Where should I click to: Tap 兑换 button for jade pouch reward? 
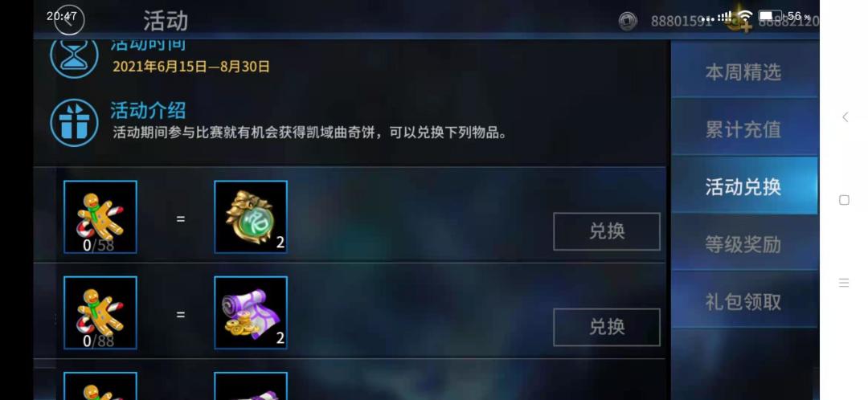coord(607,231)
